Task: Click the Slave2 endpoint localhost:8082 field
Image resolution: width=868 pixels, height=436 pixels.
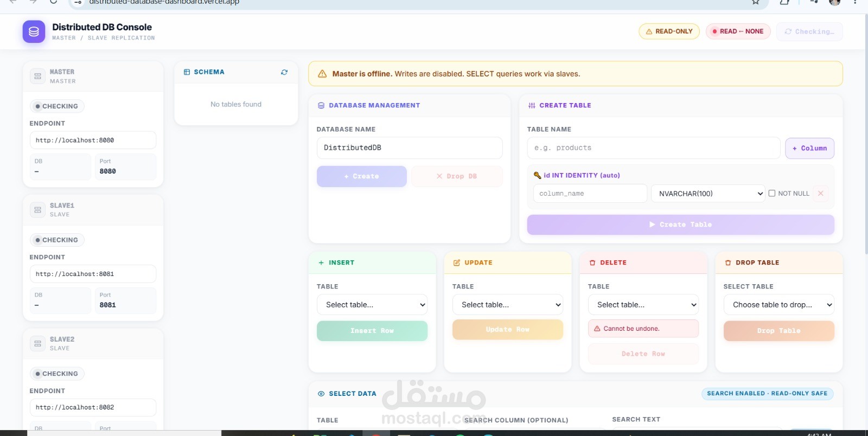Action: click(x=93, y=407)
